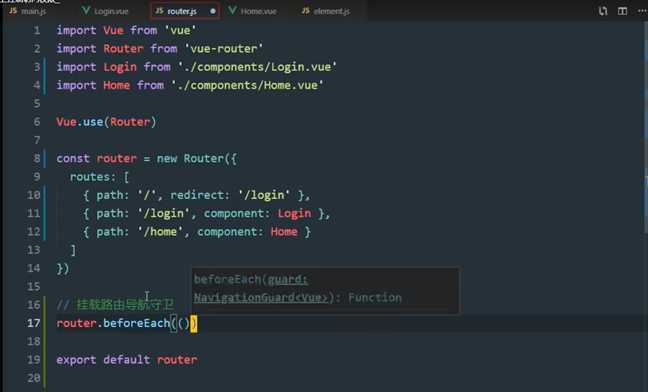Viewport: 648px width, 392px height.
Task: Open the main.js editor tab
Action: pos(28,11)
